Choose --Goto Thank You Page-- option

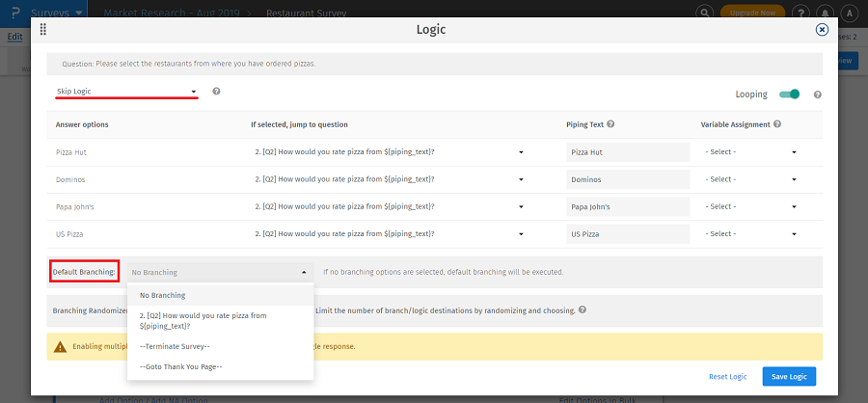pyautogui.click(x=181, y=366)
